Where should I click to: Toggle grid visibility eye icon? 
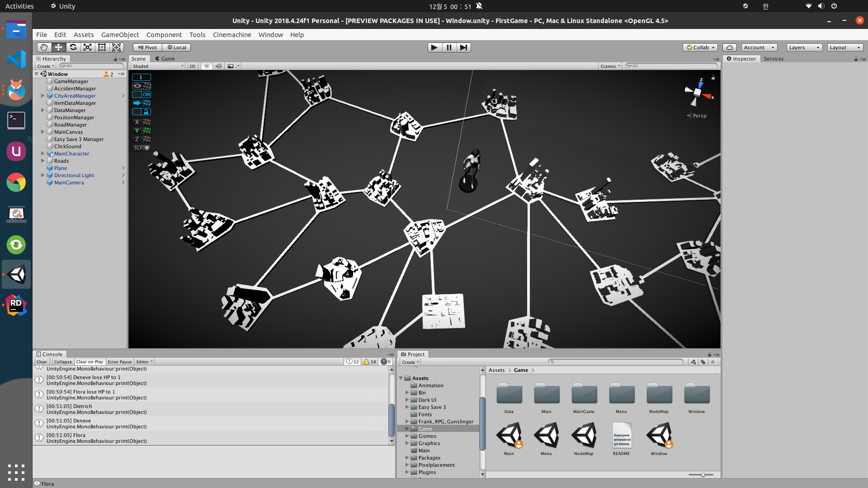tap(142, 86)
